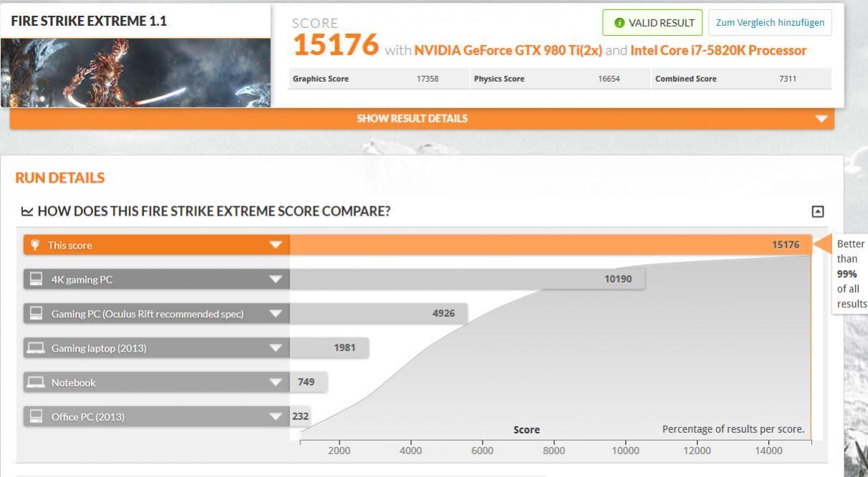The width and height of the screenshot is (868, 477).
Task: Click the orange 15176 score bar
Action: (x=550, y=245)
